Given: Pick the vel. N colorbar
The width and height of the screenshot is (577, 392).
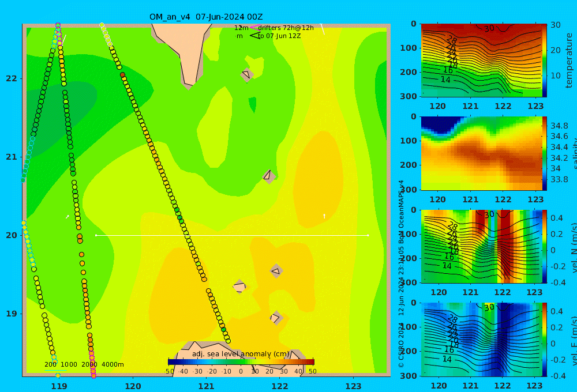Looking at the screenshot, I should click(x=545, y=246).
